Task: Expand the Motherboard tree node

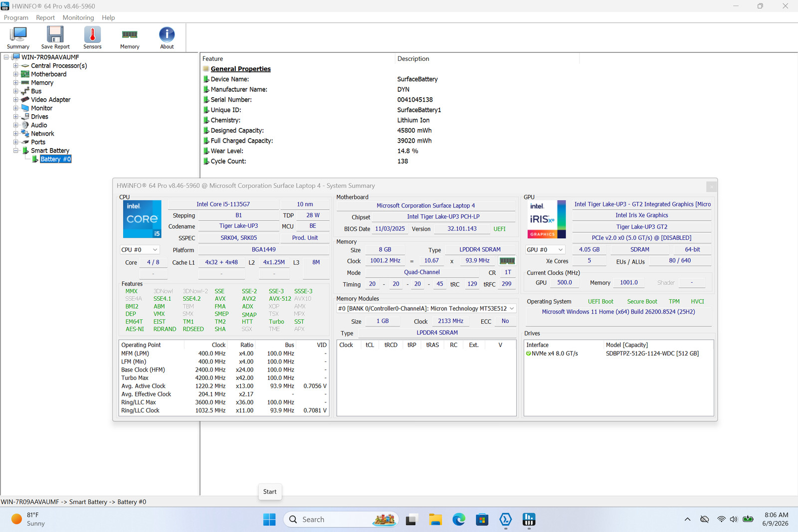Action: [16, 74]
